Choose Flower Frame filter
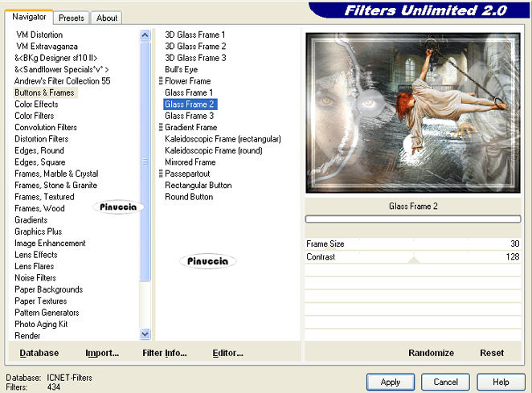532x393 pixels. coord(187,81)
